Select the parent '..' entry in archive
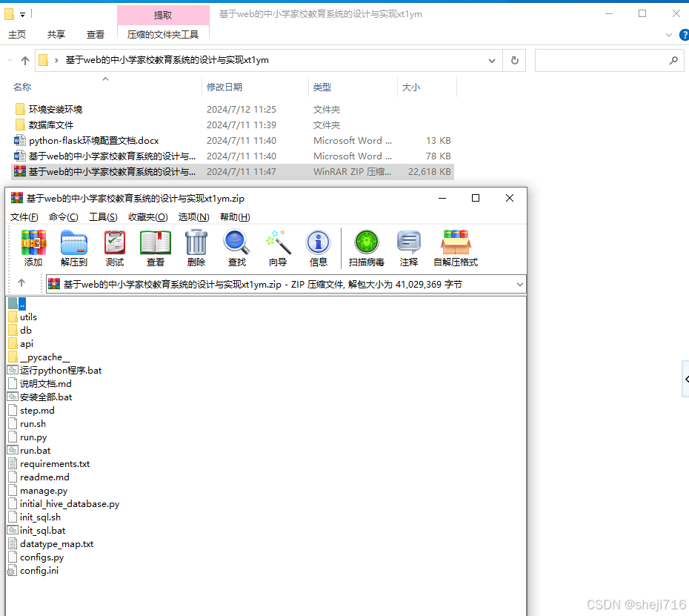The height and width of the screenshot is (616, 689). (17, 303)
